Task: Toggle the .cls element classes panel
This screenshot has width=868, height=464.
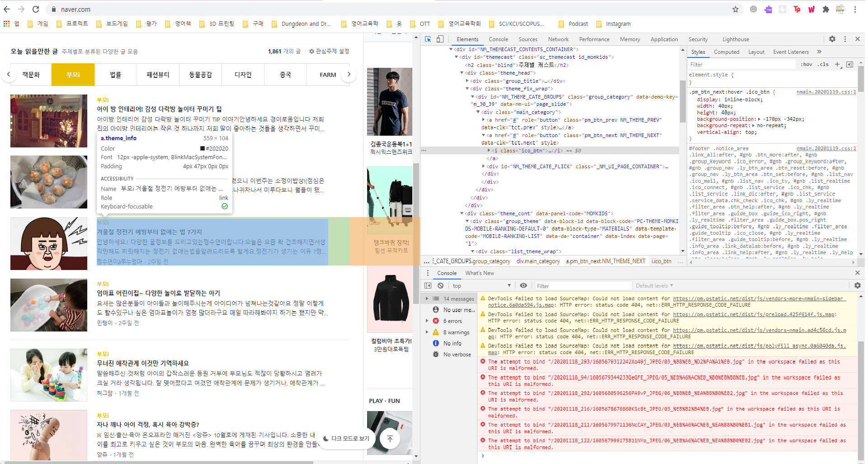Action: (823, 65)
